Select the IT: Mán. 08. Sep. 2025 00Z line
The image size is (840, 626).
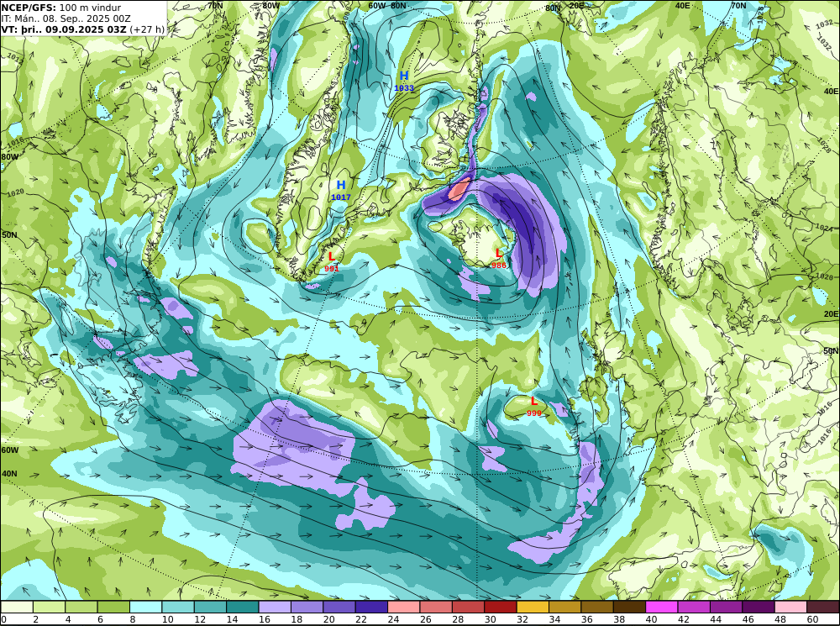[66, 18]
